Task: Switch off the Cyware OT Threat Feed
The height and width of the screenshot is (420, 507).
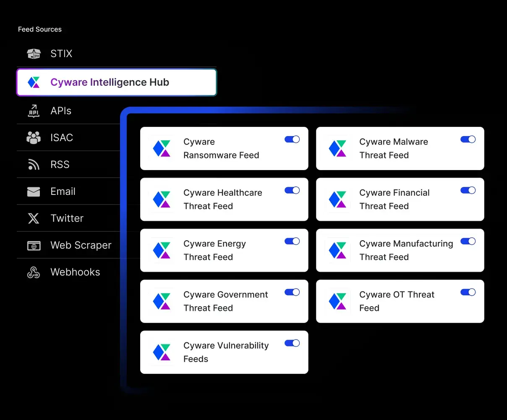Action: [468, 292]
